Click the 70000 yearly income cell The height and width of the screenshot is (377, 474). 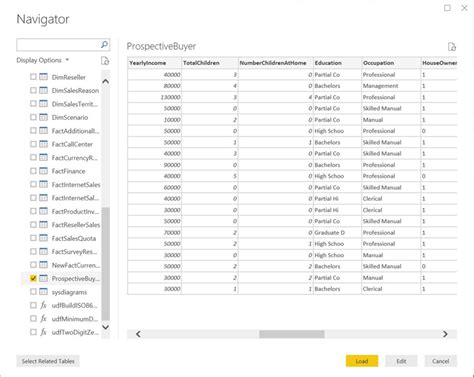point(154,232)
